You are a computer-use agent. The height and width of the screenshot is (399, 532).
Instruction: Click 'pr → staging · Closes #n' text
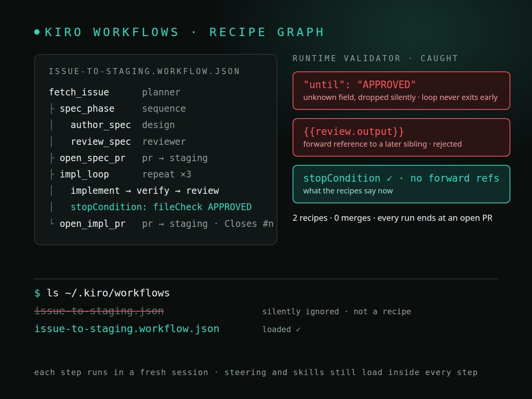[208, 224]
